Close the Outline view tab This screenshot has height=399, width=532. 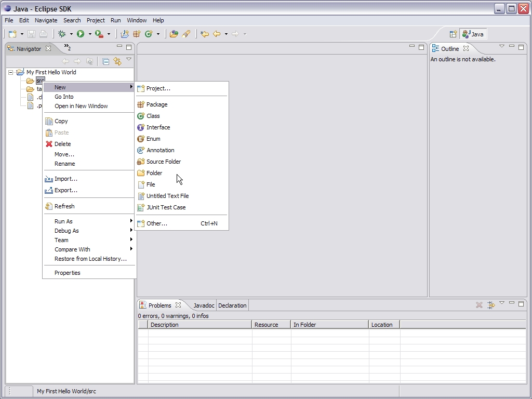(x=466, y=48)
